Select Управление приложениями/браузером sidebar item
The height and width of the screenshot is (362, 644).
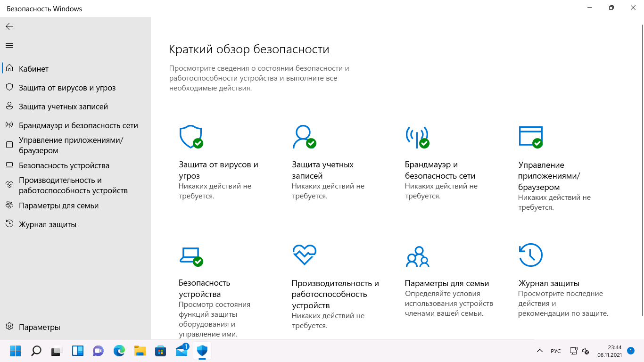pos(75,145)
